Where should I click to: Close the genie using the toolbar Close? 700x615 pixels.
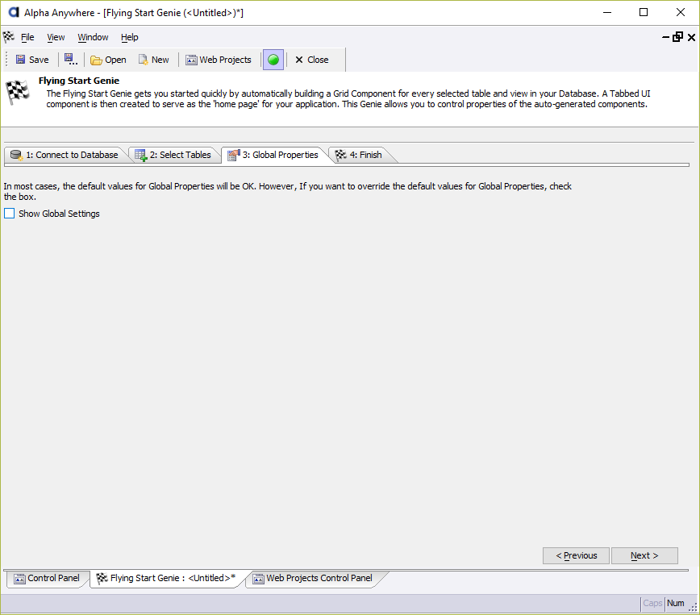click(311, 60)
